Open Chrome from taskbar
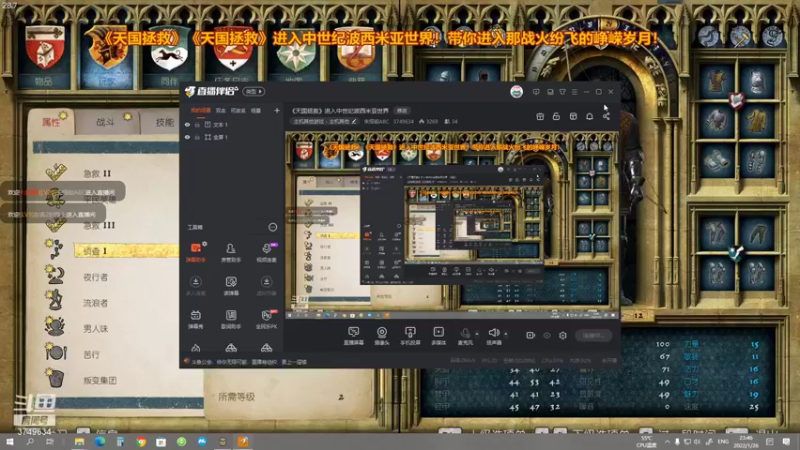800x450 pixels. 141,442
